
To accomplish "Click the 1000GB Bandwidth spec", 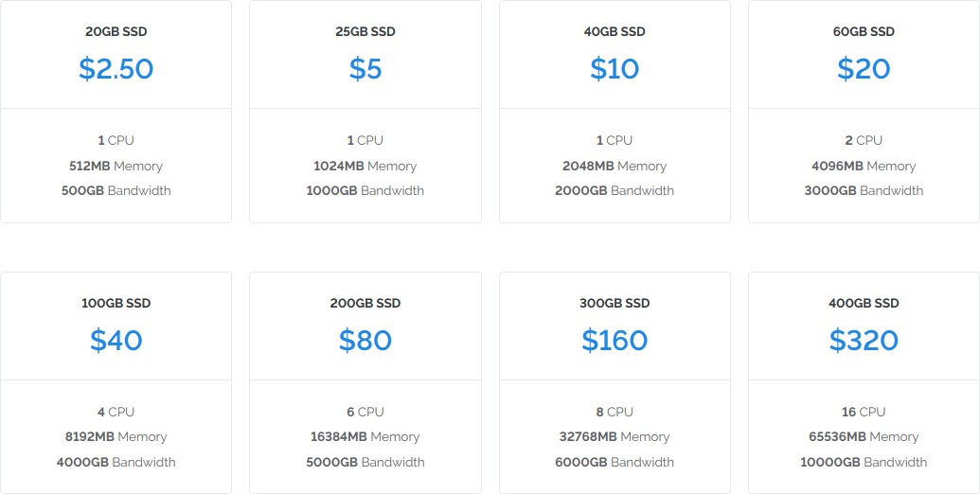I will (365, 190).
